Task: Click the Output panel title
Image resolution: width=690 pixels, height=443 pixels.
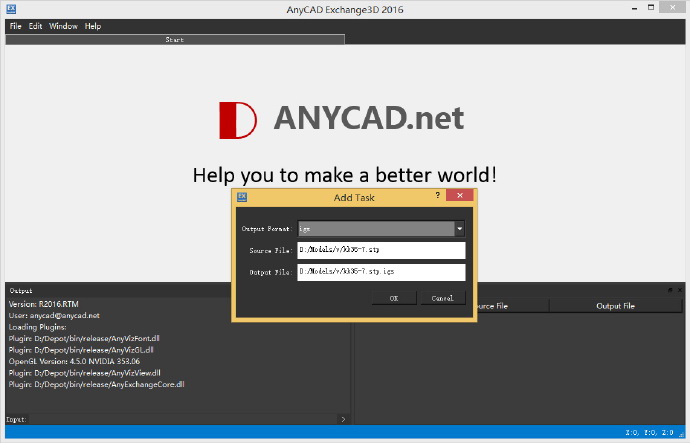Action: (21, 291)
